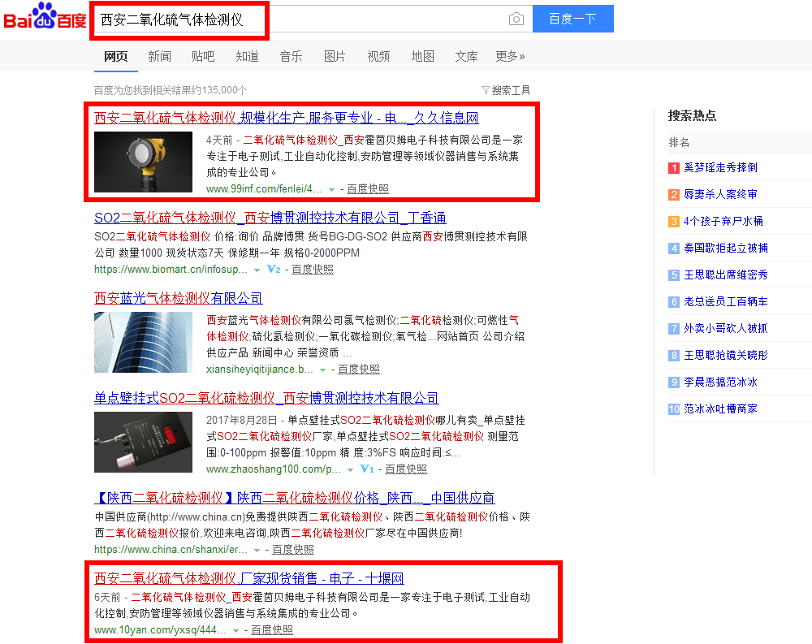The width and height of the screenshot is (812, 644).
Task: Switch to 音乐 tab
Action: [291, 56]
